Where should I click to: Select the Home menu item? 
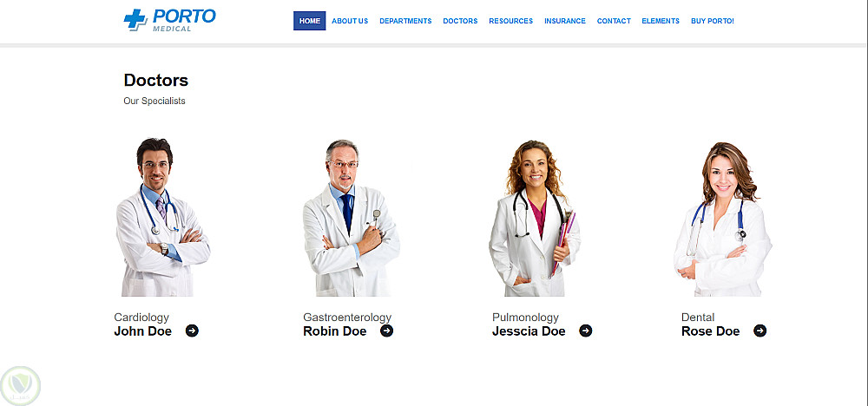click(x=310, y=21)
